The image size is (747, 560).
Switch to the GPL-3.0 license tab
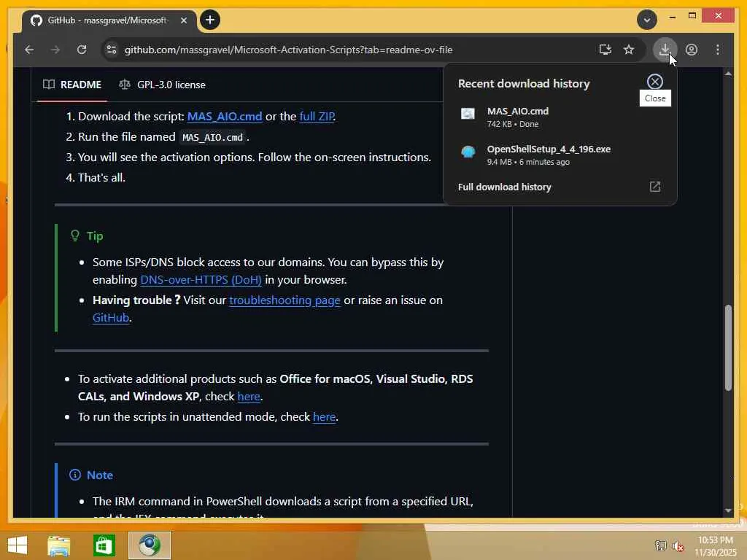(x=162, y=85)
